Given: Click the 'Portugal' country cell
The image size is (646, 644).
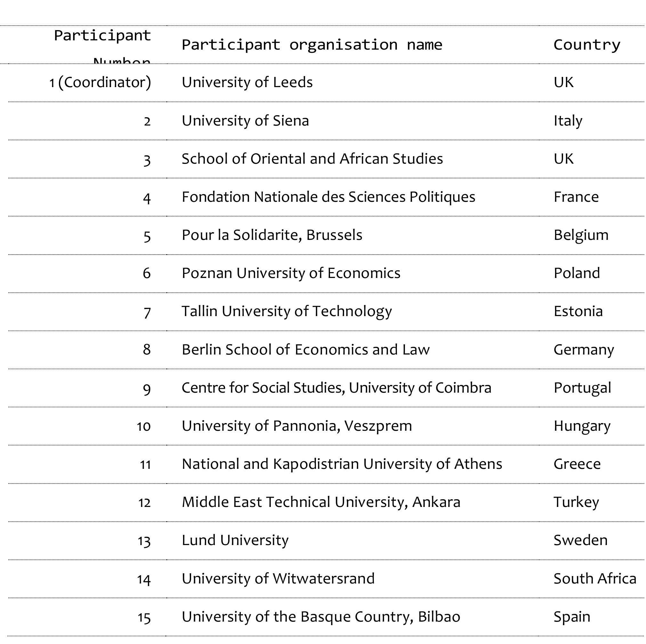Looking at the screenshot, I should (x=582, y=388).
